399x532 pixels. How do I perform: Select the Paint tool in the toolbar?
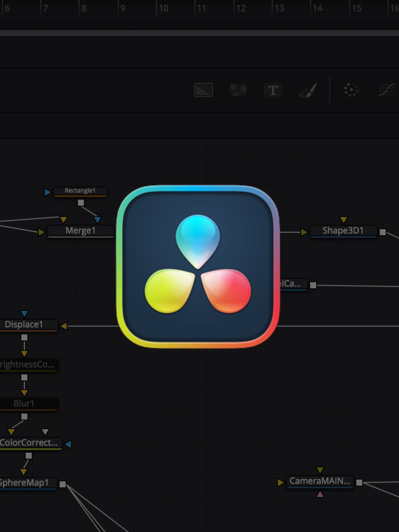point(308,90)
